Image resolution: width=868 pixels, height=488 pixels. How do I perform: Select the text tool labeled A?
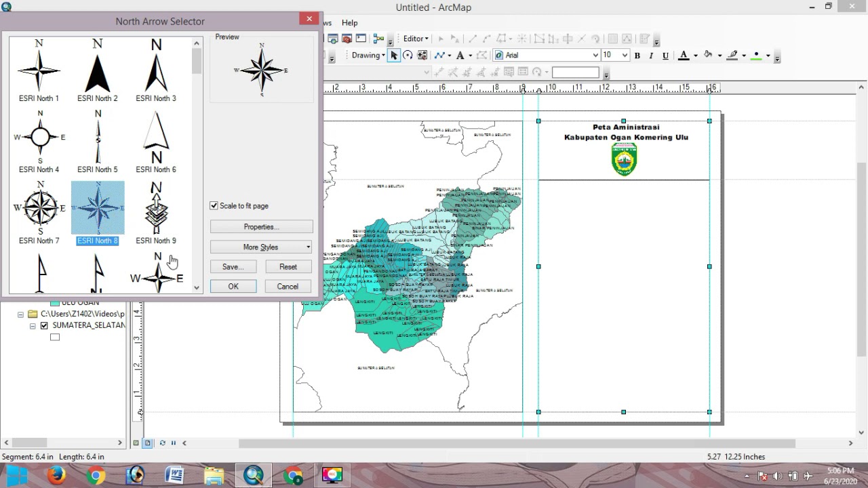(x=460, y=56)
